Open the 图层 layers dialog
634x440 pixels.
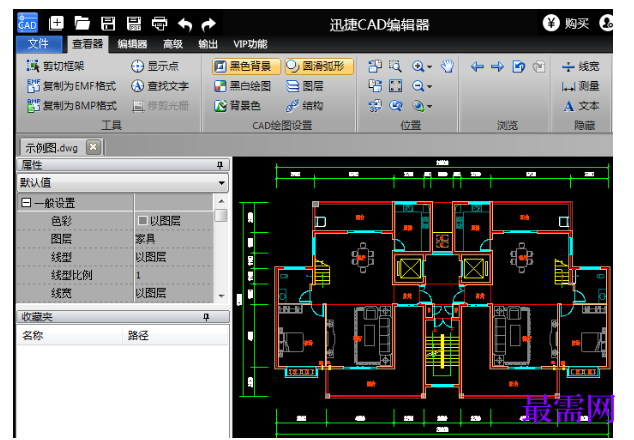[x=305, y=86]
